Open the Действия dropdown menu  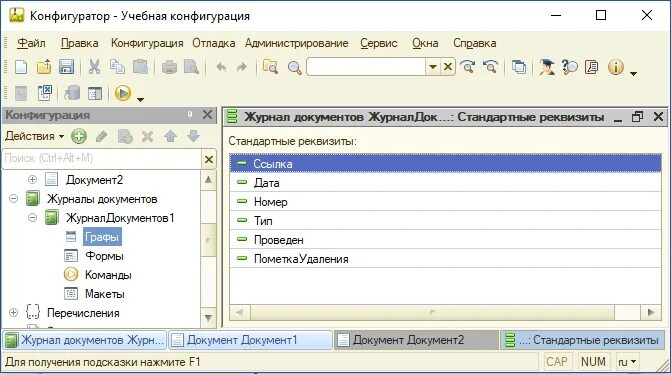[x=35, y=137]
